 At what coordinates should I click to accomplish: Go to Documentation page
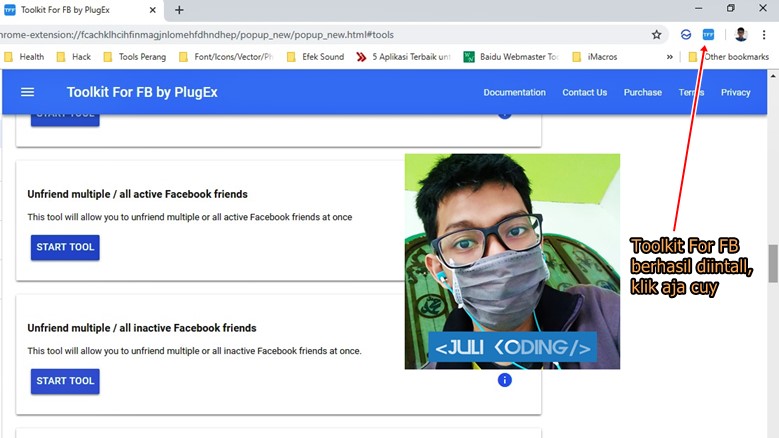point(514,92)
